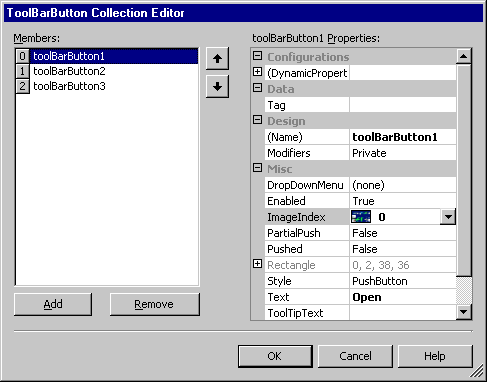Click the ImageIndex image thumbnail icon
Screen dimensions: 487x382
tap(361, 217)
